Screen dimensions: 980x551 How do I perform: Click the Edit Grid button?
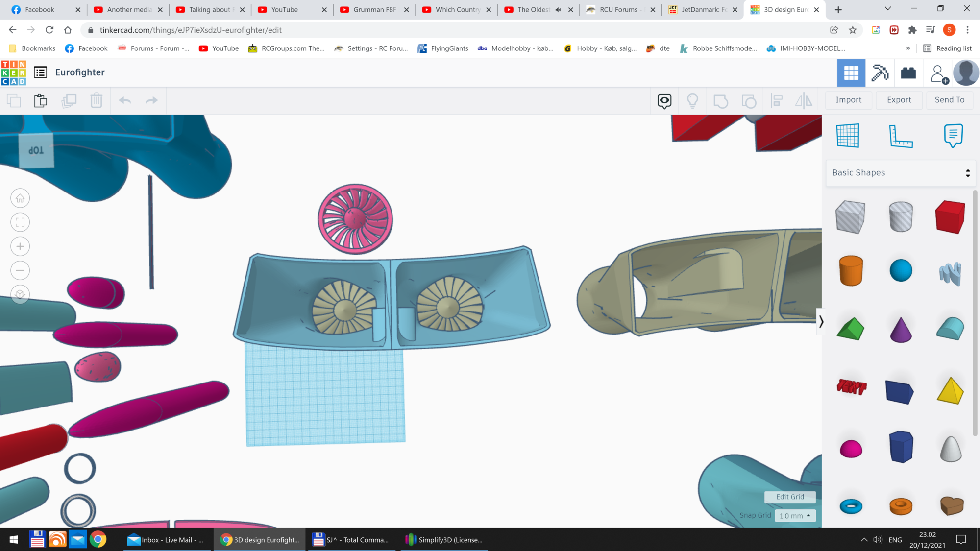[x=790, y=497]
